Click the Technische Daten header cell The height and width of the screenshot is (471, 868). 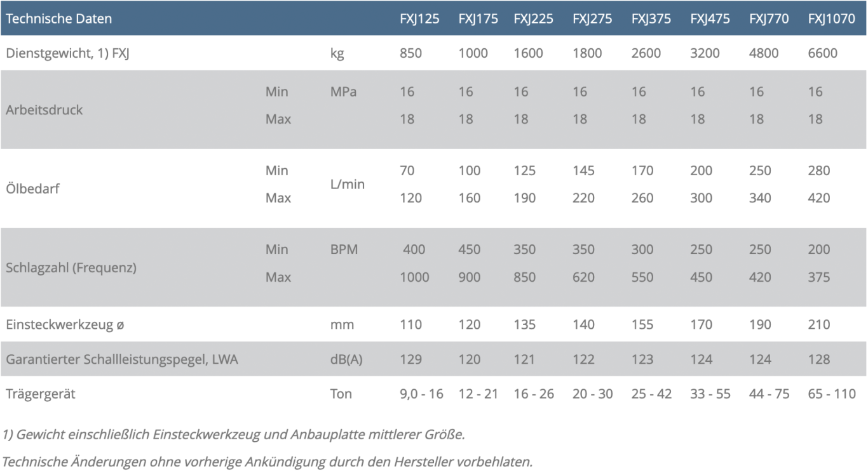coord(59,19)
